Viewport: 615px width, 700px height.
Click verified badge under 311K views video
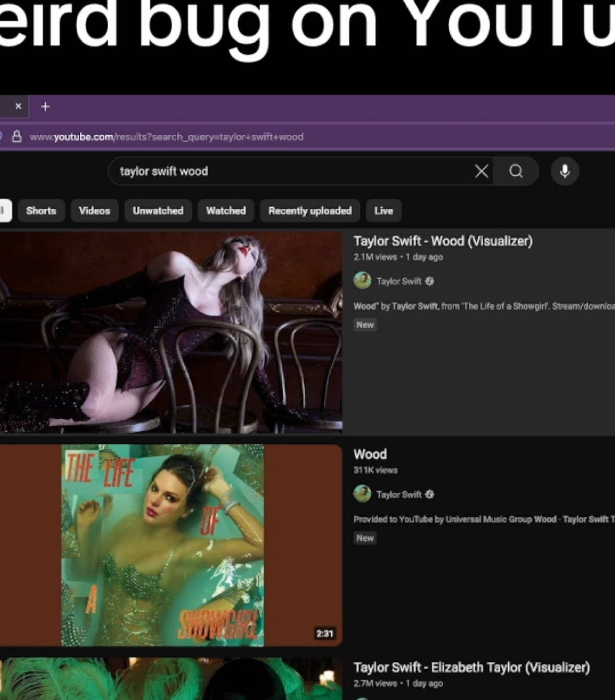tap(429, 494)
